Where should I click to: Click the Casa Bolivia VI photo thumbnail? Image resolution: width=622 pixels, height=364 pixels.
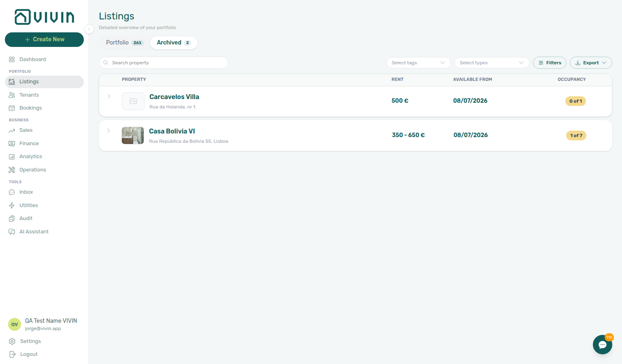click(133, 135)
